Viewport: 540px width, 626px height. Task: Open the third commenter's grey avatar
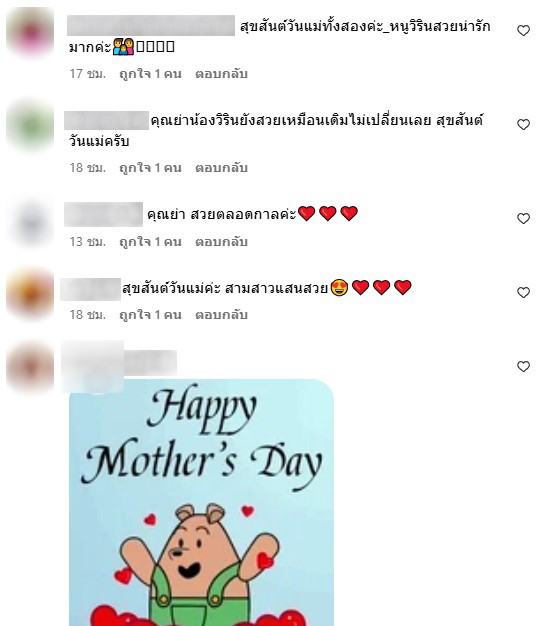point(30,222)
